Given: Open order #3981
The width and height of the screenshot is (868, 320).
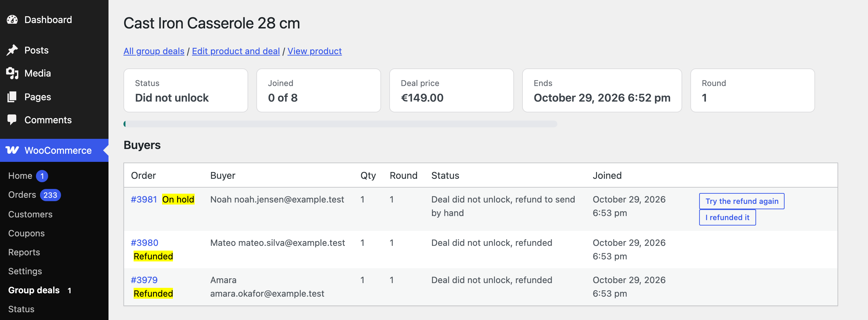Looking at the screenshot, I should pyautogui.click(x=144, y=199).
